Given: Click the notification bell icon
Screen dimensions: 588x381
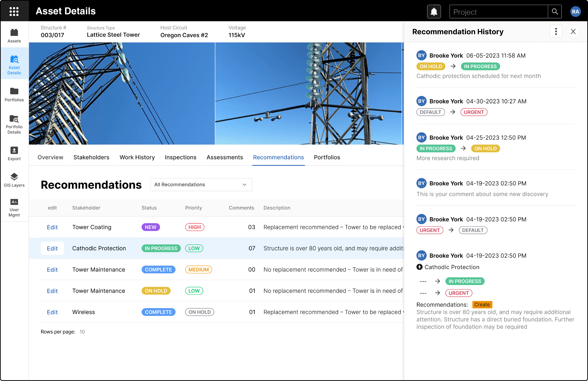Looking at the screenshot, I should coord(434,11).
